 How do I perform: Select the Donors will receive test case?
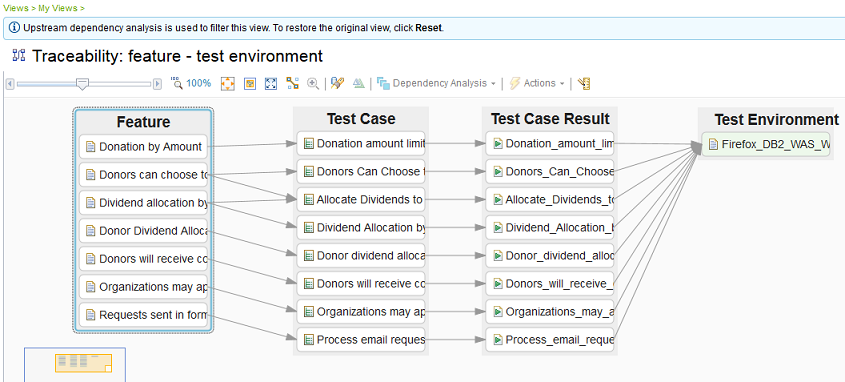coord(361,283)
